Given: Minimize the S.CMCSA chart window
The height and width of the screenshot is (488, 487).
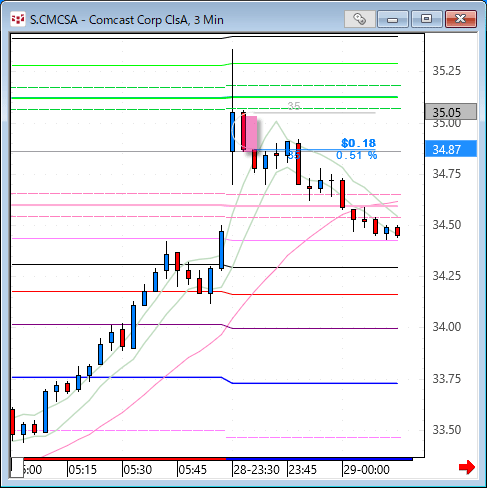Looking at the screenshot, I should tap(393, 19).
